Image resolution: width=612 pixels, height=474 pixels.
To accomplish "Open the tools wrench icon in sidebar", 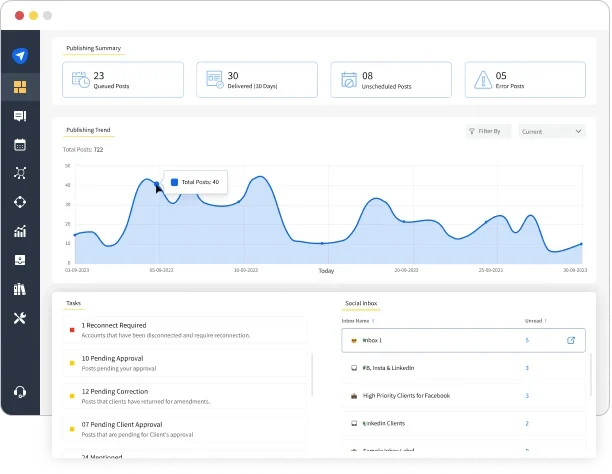I will [x=20, y=319].
